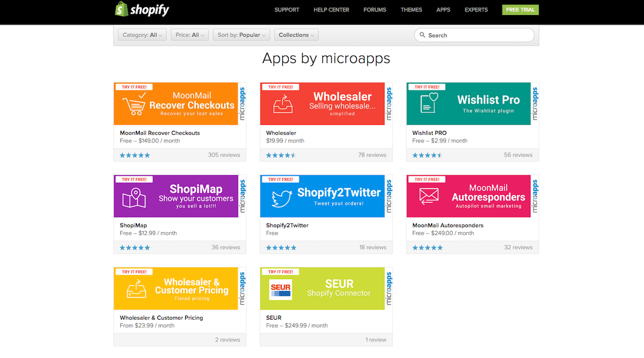The width and height of the screenshot is (644, 358).
Task: Click the search magnifier icon
Action: 423,35
